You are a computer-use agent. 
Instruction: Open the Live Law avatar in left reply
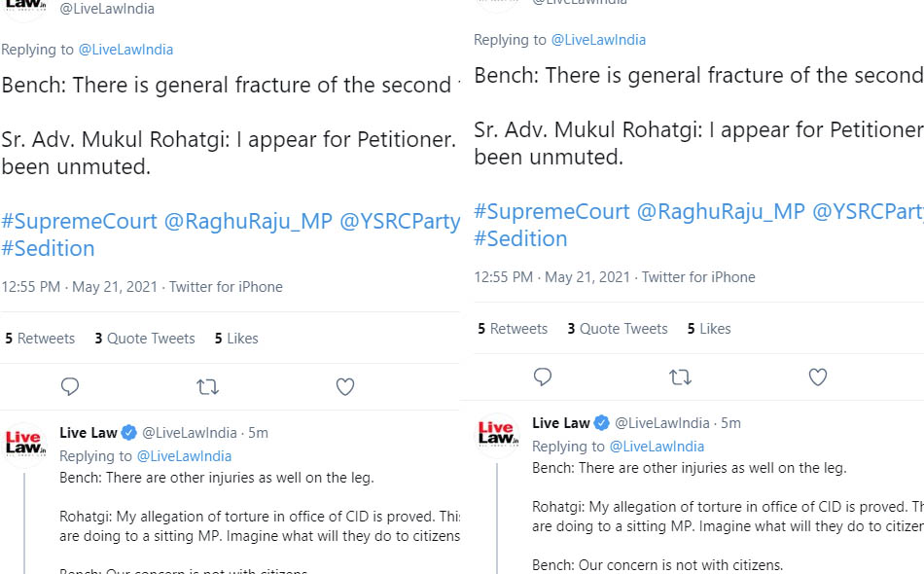point(24,444)
